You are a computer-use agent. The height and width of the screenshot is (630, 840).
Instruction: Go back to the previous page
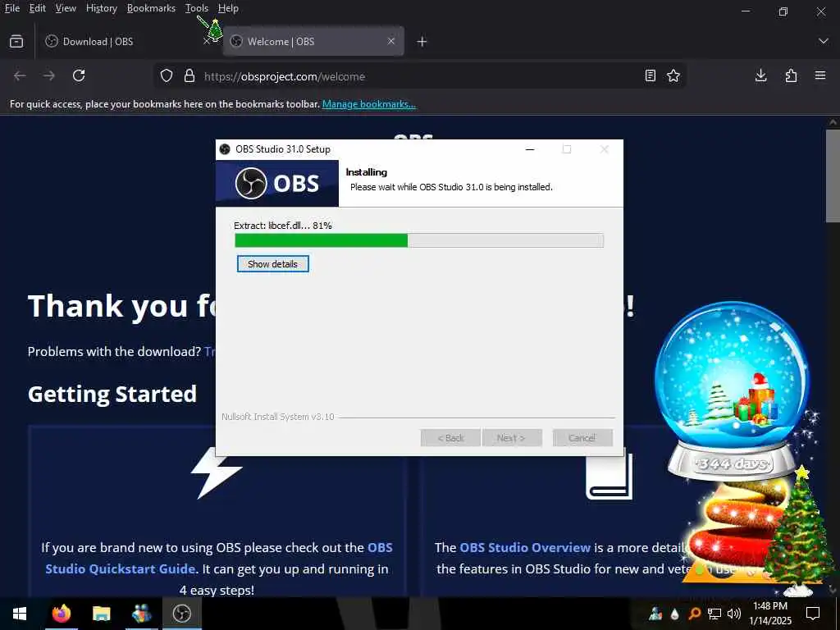(20, 76)
